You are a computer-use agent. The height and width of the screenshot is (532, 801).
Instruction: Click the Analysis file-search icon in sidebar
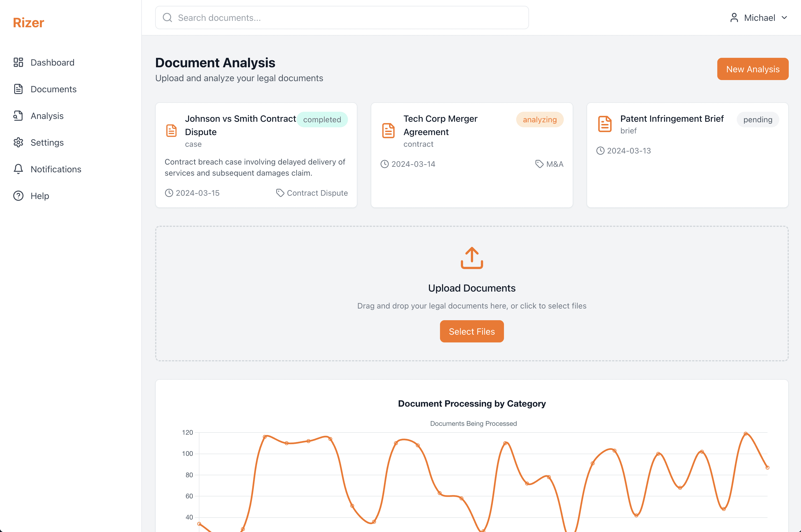(18, 116)
